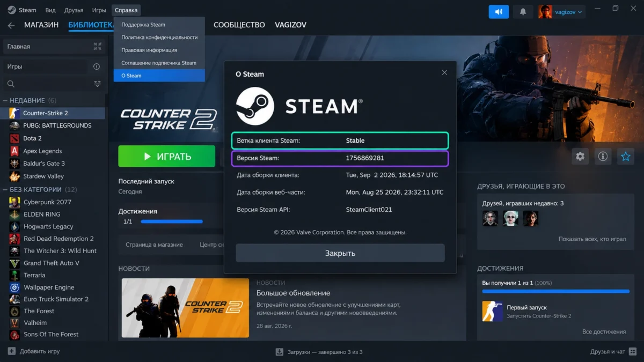Select Поддержка Steam menu item
644x362 pixels.
(159, 25)
